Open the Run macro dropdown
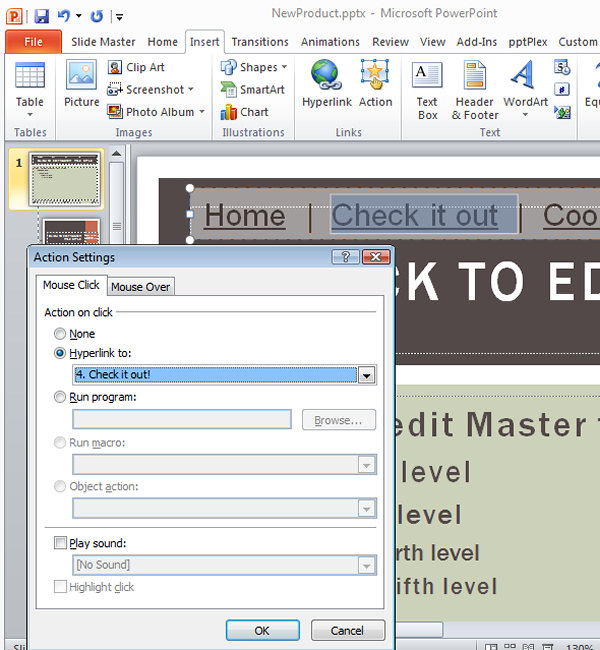The width and height of the screenshot is (600, 650). (x=366, y=465)
